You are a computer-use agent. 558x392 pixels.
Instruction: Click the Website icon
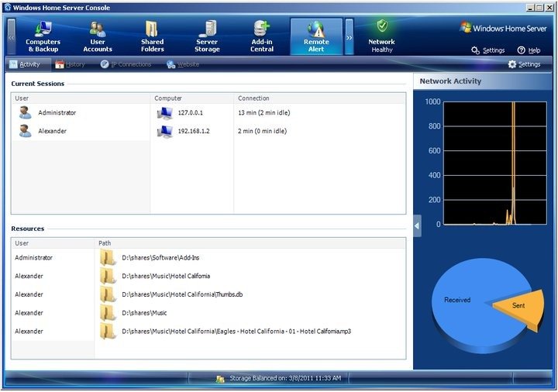coord(170,64)
